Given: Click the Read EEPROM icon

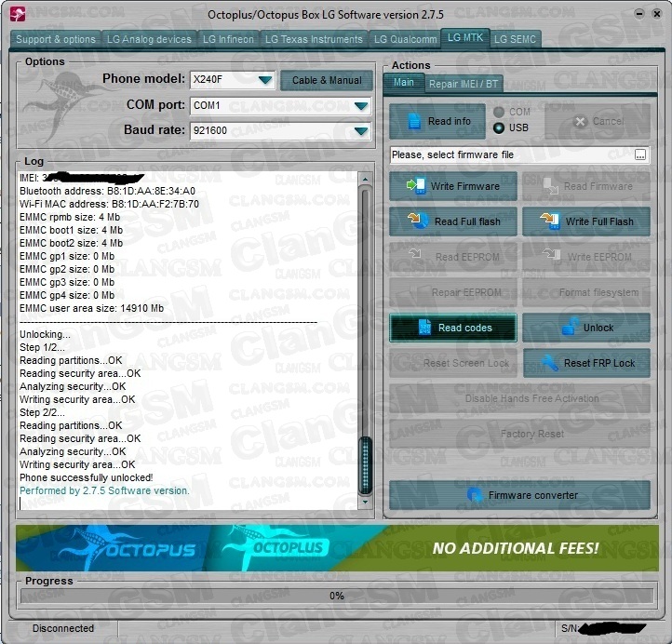Looking at the screenshot, I should pyautogui.click(x=415, y=254).
